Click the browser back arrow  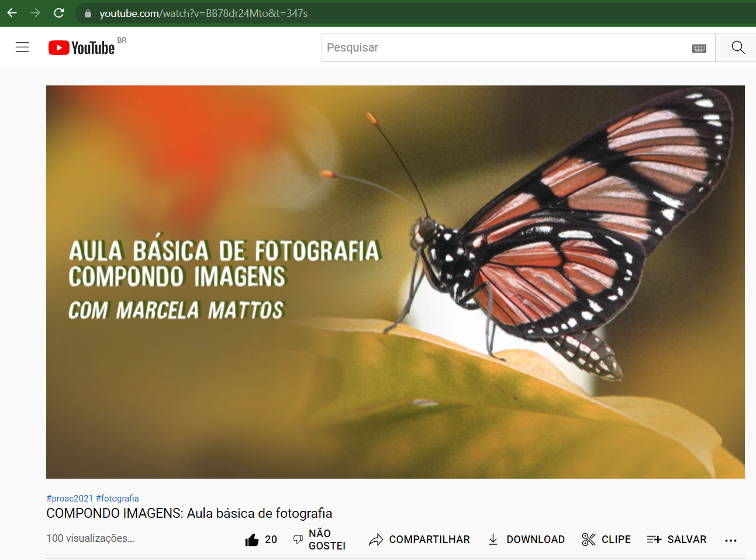(x=12, y=13)
